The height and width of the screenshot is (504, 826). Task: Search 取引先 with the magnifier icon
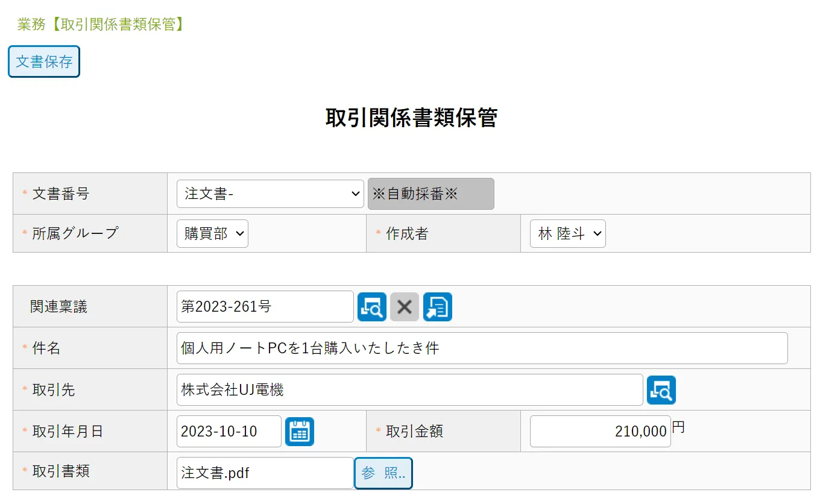tap(661, 390)
